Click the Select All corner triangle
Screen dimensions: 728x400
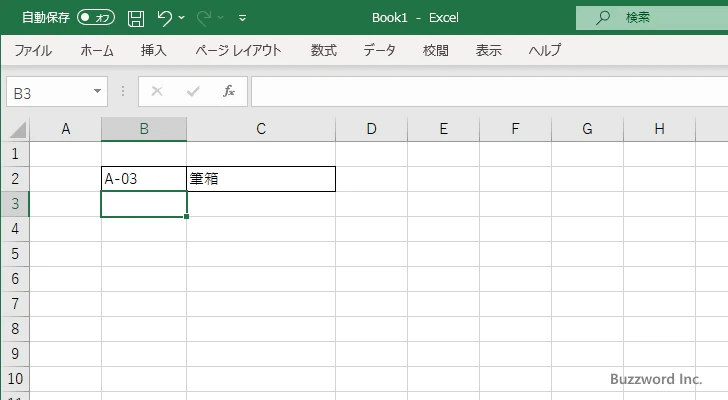coord(18,129)
